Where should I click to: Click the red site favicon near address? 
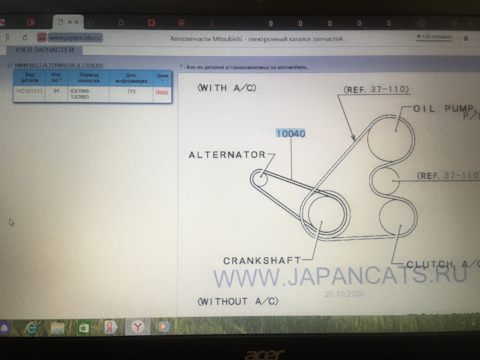(41, 37)
